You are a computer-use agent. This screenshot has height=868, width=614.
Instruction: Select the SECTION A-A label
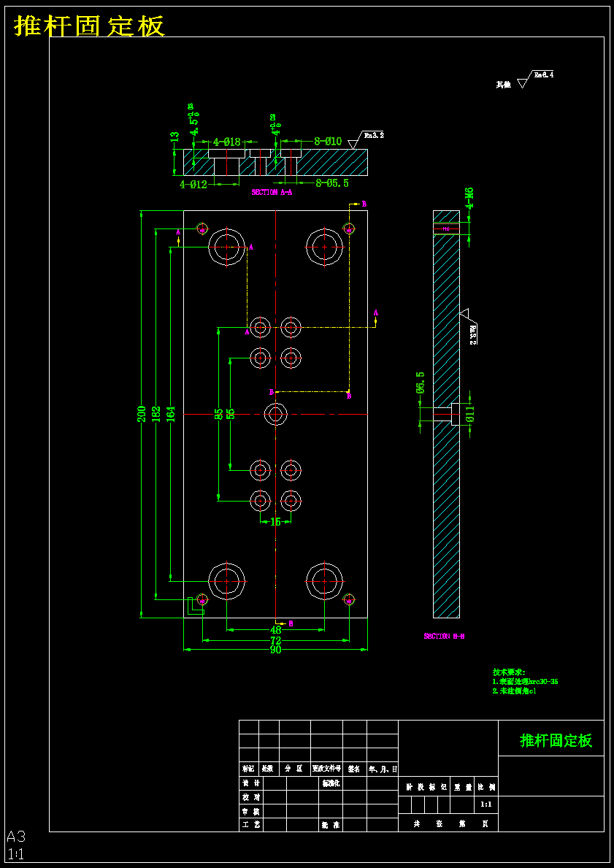[272, 193]
